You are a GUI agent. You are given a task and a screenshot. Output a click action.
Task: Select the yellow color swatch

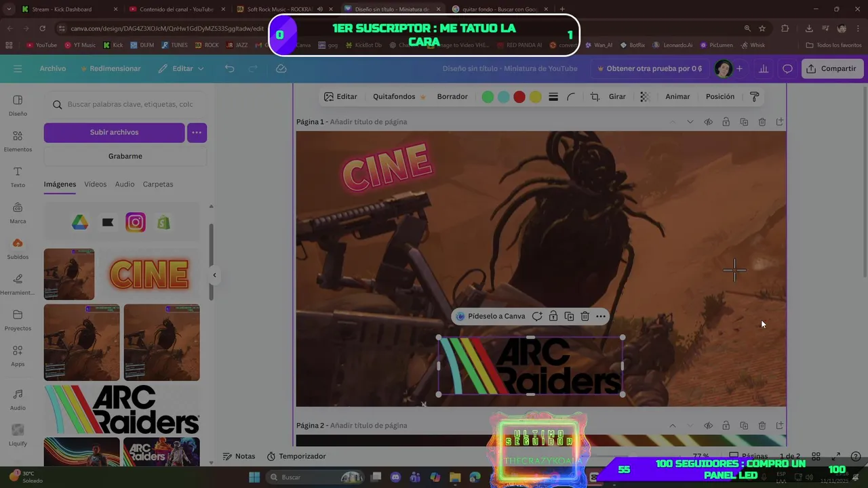(536, 97)
